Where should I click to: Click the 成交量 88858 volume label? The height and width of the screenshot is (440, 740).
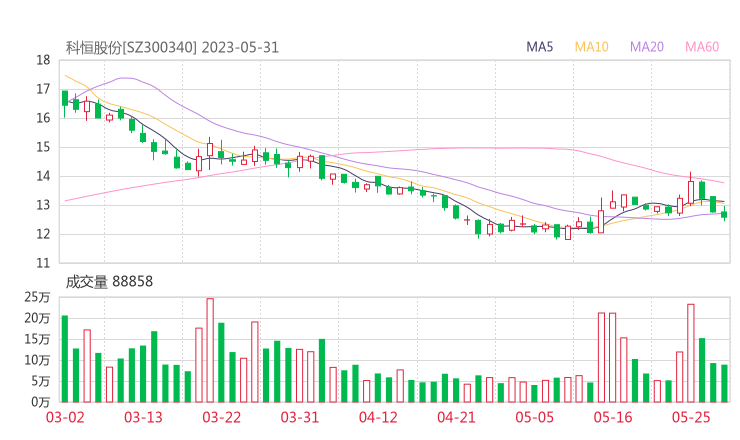click(x=109, y=282)
